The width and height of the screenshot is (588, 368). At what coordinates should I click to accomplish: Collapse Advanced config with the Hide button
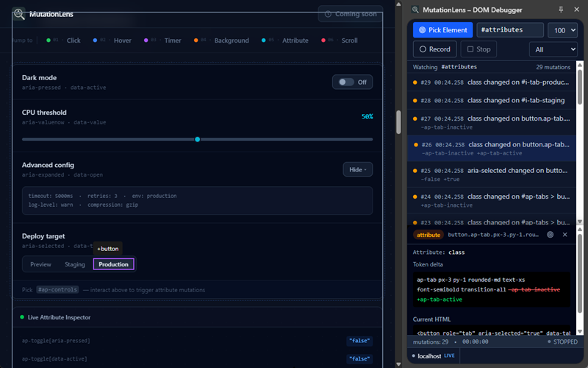(x=358, y=169)
